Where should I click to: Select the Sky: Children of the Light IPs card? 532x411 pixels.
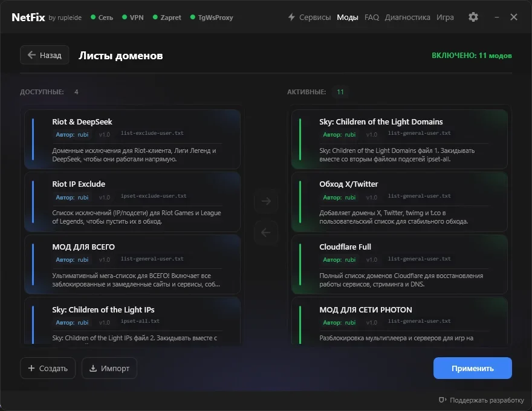coord(132,321)
